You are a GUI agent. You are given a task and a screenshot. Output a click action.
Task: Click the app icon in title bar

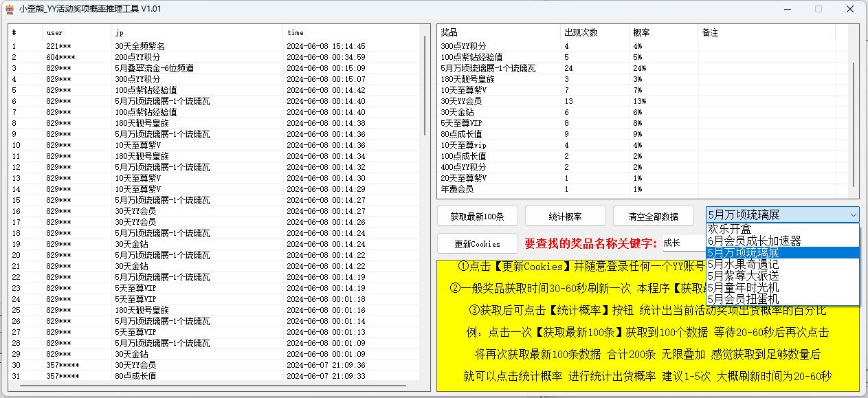[x=10, y=9]
